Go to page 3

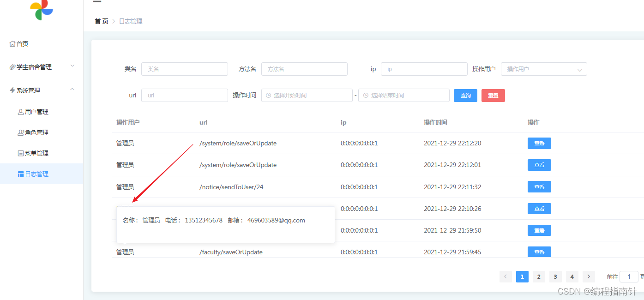[x=555, y=276]
